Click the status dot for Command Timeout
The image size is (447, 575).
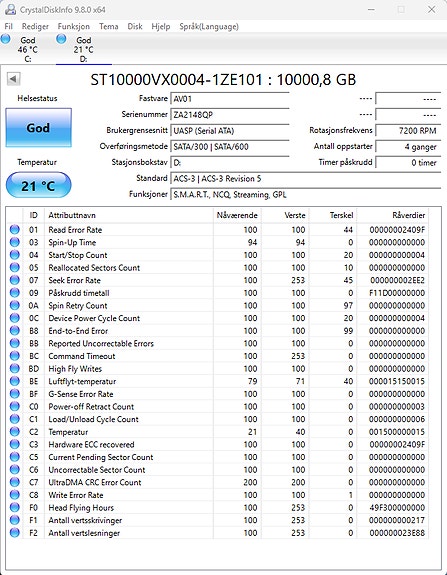click(15, 356)
